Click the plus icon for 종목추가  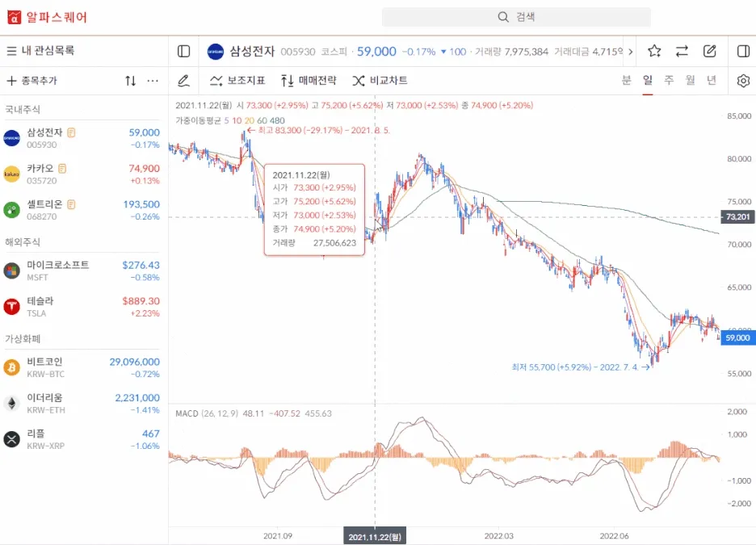(11, 81)
